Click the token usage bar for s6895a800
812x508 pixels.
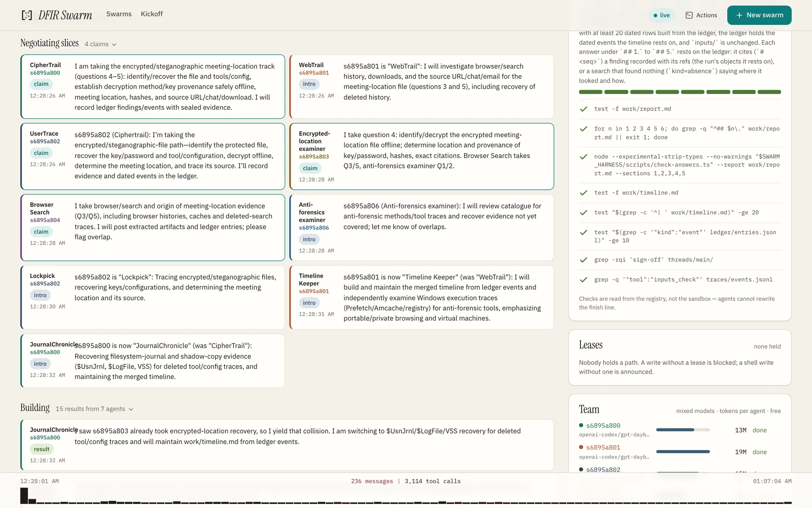(683, 430)
